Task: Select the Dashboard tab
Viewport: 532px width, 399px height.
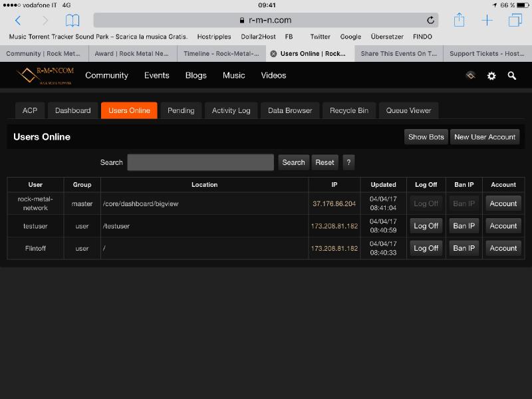Action: coord(72,110)
